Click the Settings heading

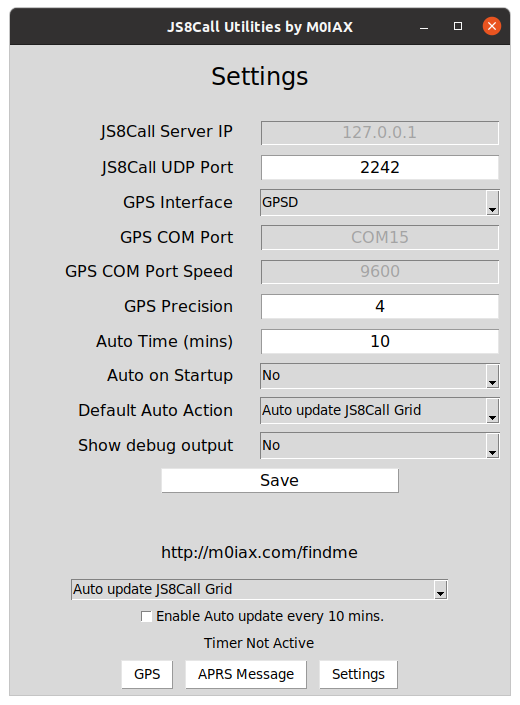tap(260, 76)
